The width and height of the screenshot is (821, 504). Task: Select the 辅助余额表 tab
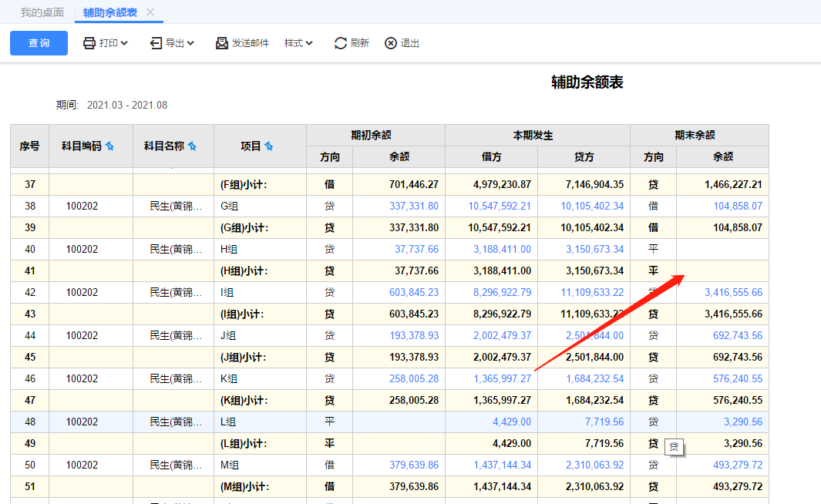pyautogui.click(x=110, y=12)
